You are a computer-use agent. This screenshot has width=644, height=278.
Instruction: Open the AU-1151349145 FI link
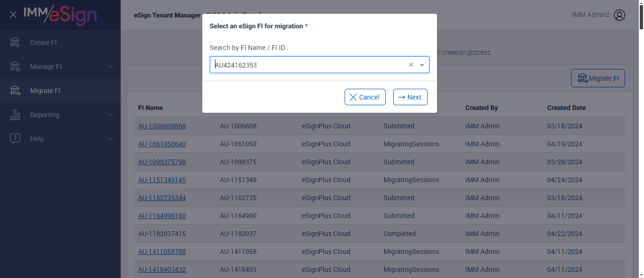point(162,180)
